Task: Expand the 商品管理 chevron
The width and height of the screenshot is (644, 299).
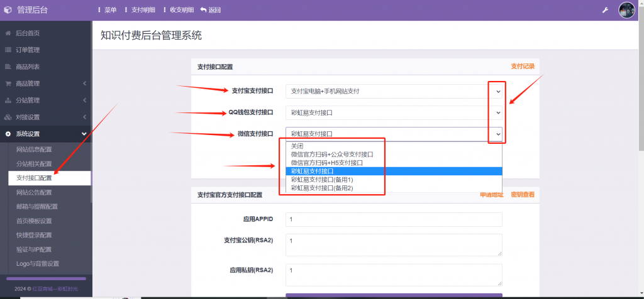Action: pyautogui.click(x=84, y=84)
